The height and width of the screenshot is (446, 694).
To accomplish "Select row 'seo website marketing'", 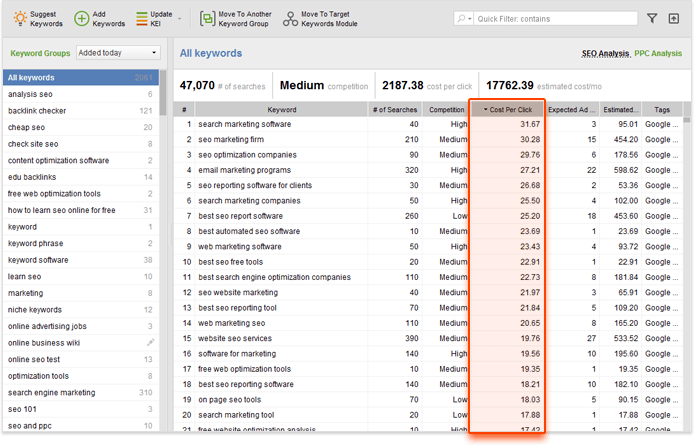I will [428, 292].
